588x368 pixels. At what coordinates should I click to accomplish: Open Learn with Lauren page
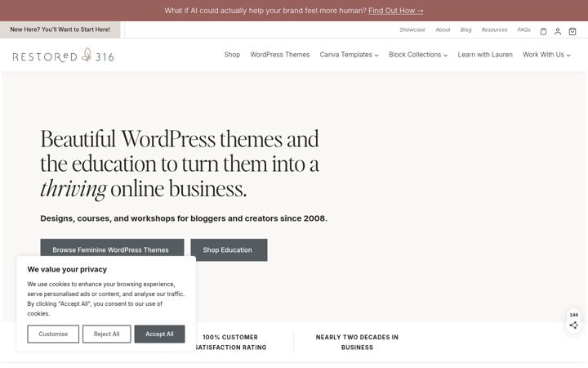[485, 55]
